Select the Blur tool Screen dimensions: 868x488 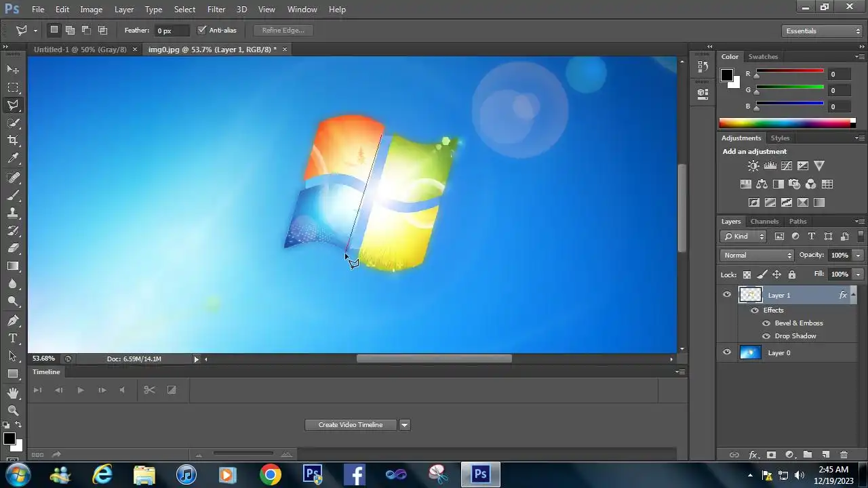pos(13,284)
